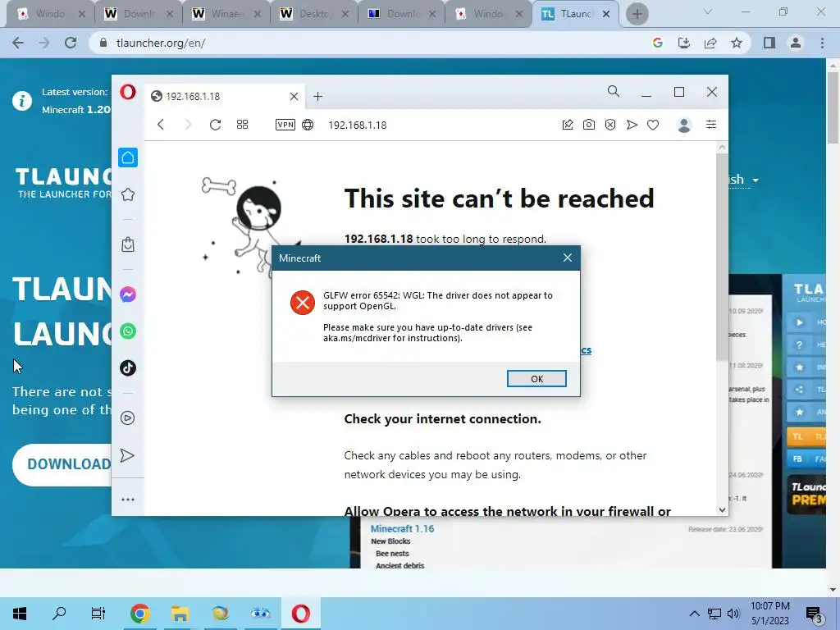This screenshot has width=840, height=630.
Task: Open Messenger in Opera sidebar
Action: 128,294
